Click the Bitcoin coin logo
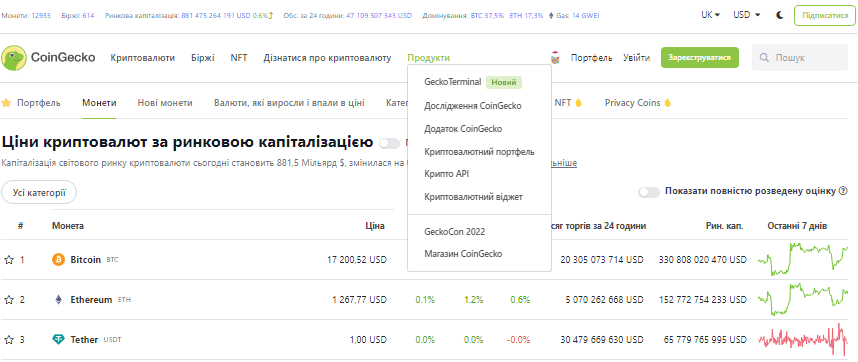858x362 pixels. coord(58,260)
